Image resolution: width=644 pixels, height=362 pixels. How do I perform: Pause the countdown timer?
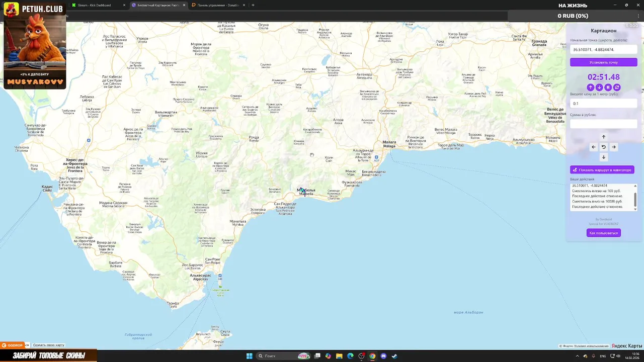click(x=608, y=87)
